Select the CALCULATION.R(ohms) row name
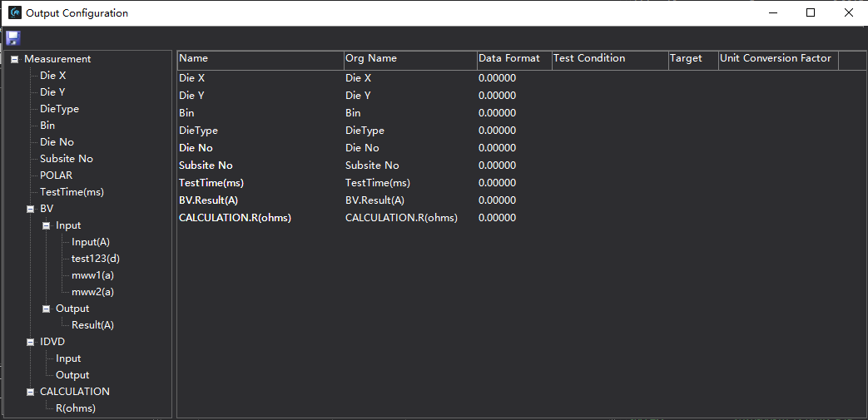This screenshot has width=868, height=420. (x=235, y=218)
